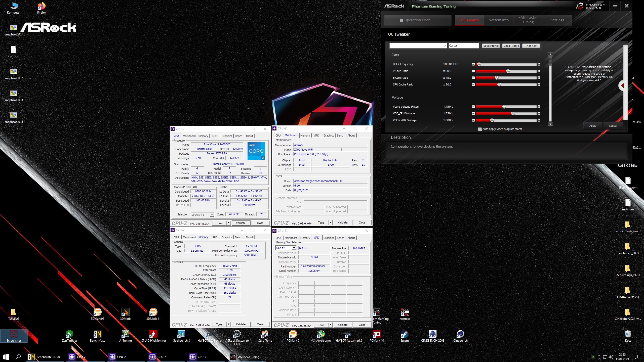
Task: Enable Auto apply when program starts
Action: (480, 129)
